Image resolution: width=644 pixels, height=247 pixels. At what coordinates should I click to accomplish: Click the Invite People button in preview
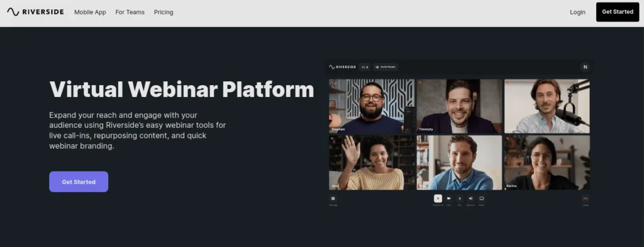point(386,67)
